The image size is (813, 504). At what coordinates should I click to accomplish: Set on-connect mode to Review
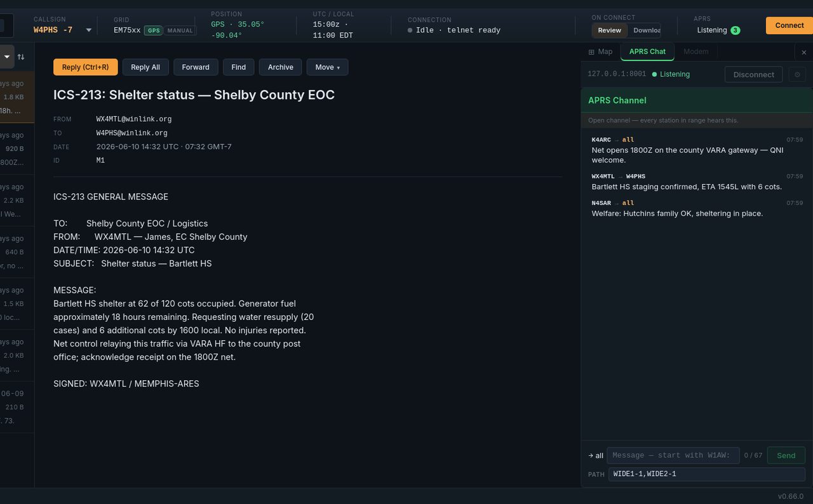click(x=610, y=30)
